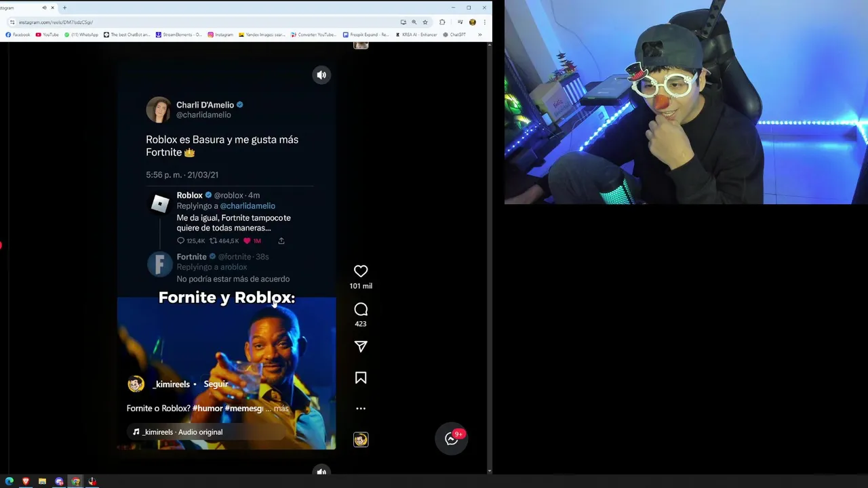Expand the caption with 'más'
Screen dimensions: 868x488
(x=281, y=408)
